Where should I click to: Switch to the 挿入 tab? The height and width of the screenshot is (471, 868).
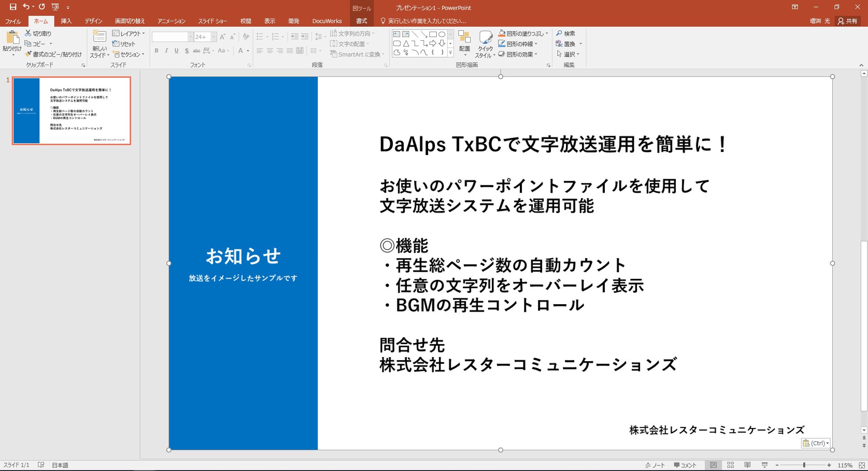coord(66,21)
